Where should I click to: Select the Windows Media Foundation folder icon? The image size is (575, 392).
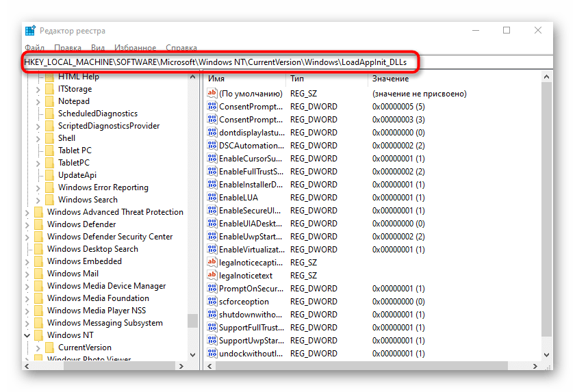[x=38, y=298]
